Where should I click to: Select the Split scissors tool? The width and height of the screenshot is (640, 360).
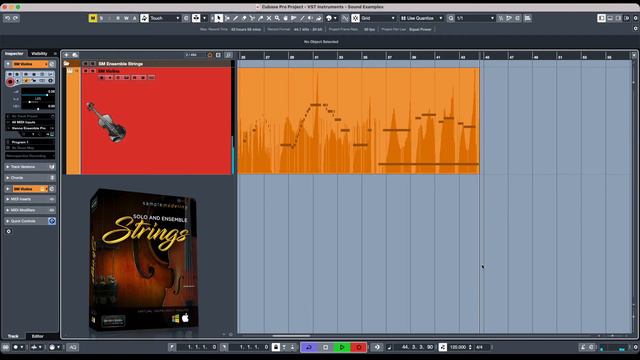click(252, 18)
